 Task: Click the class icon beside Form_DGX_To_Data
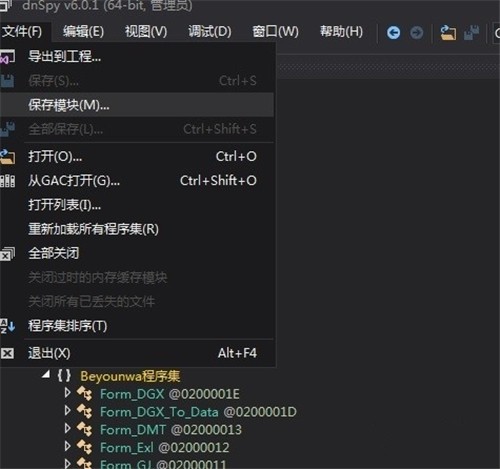[x=84, y=411]
